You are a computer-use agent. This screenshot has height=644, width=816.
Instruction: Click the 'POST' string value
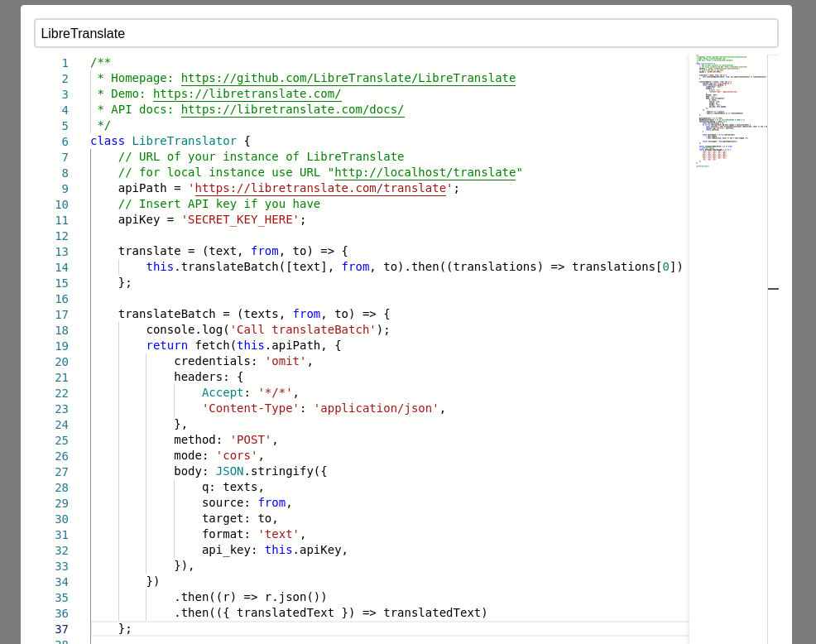(251, 440)
